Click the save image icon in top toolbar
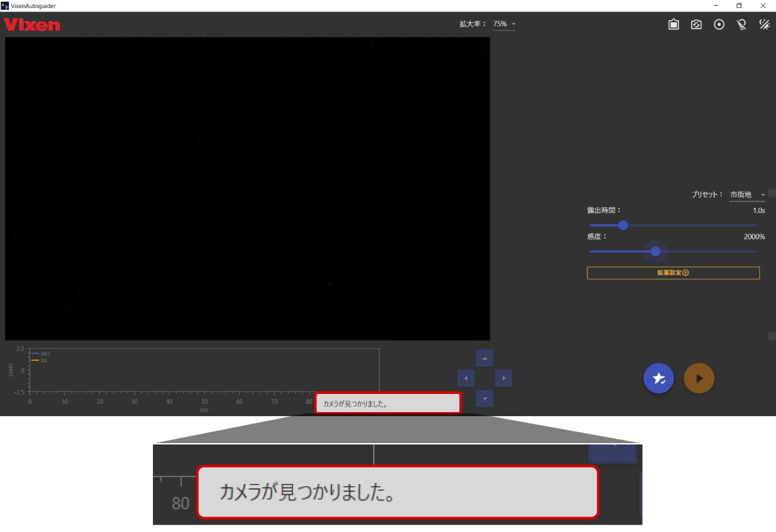776x532 pixels. click(674, 25)
